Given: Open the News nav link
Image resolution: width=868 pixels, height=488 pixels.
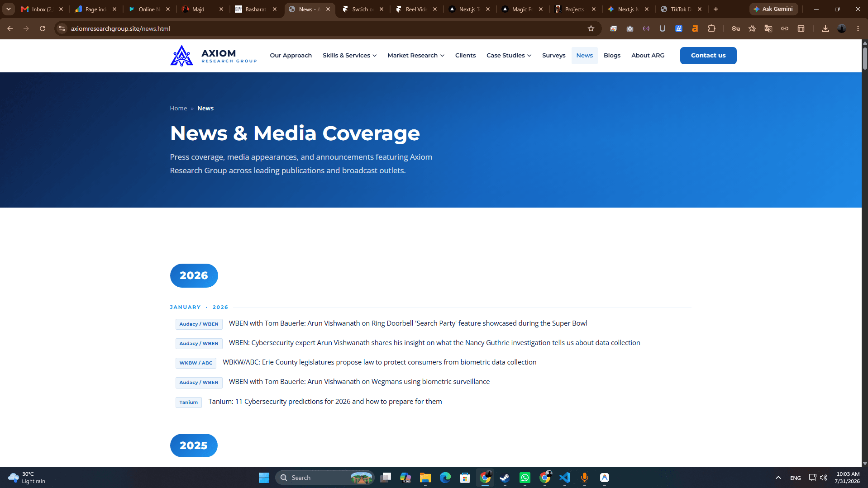Looking at the screenshot, I should click(x=585, y=56).
